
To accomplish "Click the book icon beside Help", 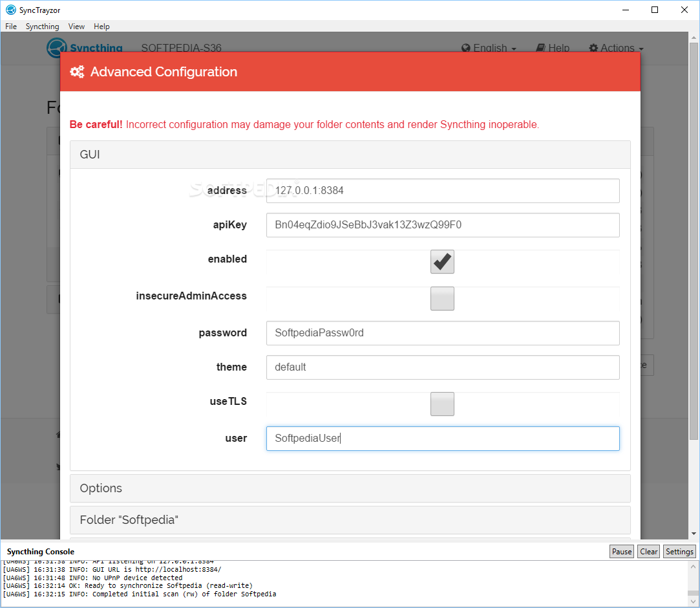I will [x=540, y=48].
